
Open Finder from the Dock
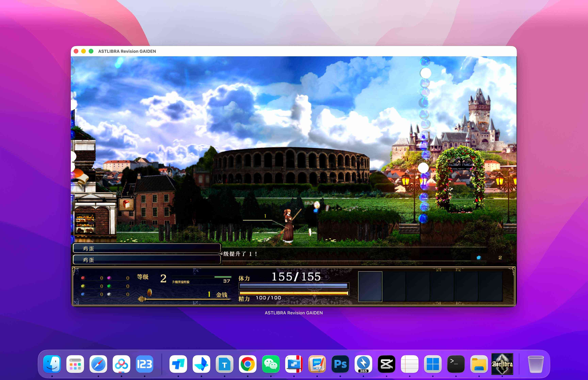tap(52, 364)
